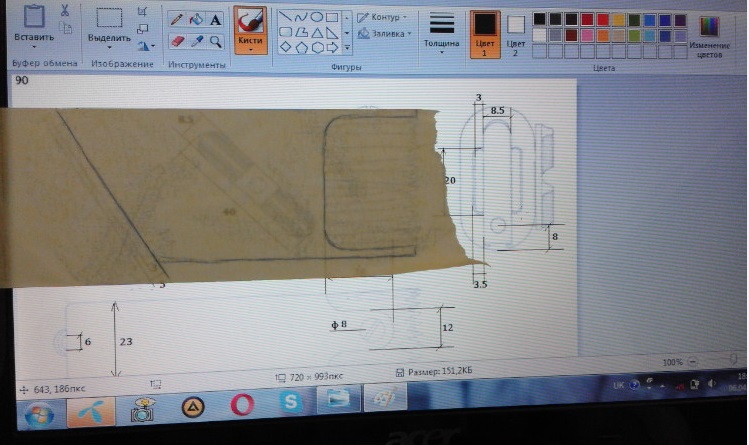Click the Cut scissors icon

[65, 11]
